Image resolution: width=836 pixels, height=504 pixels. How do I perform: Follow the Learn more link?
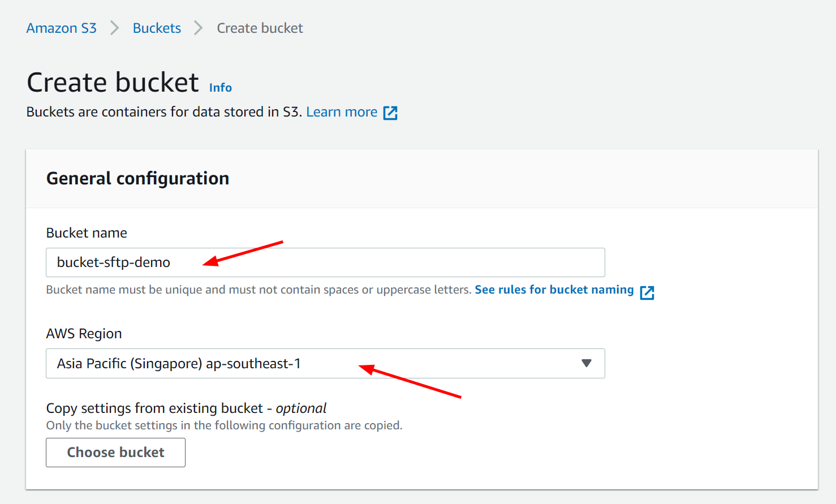click(x=342, y=112)
